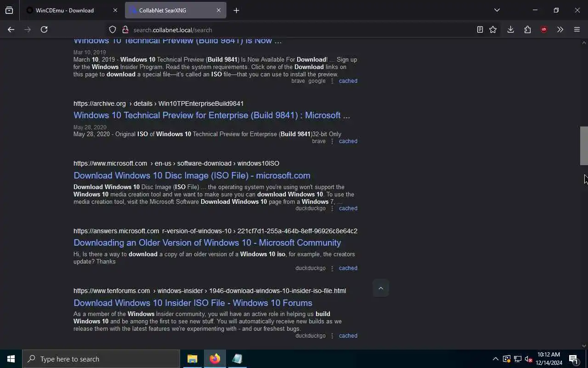Switch to WinCDEmu - Download tab
This screenshot has width=588, height=368.
pos(72,10)
